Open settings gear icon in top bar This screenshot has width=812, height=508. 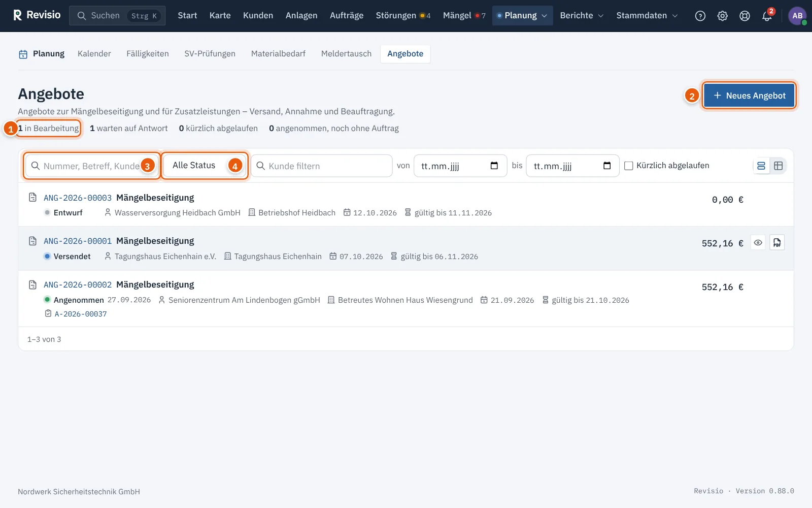(x=723, y=16)
